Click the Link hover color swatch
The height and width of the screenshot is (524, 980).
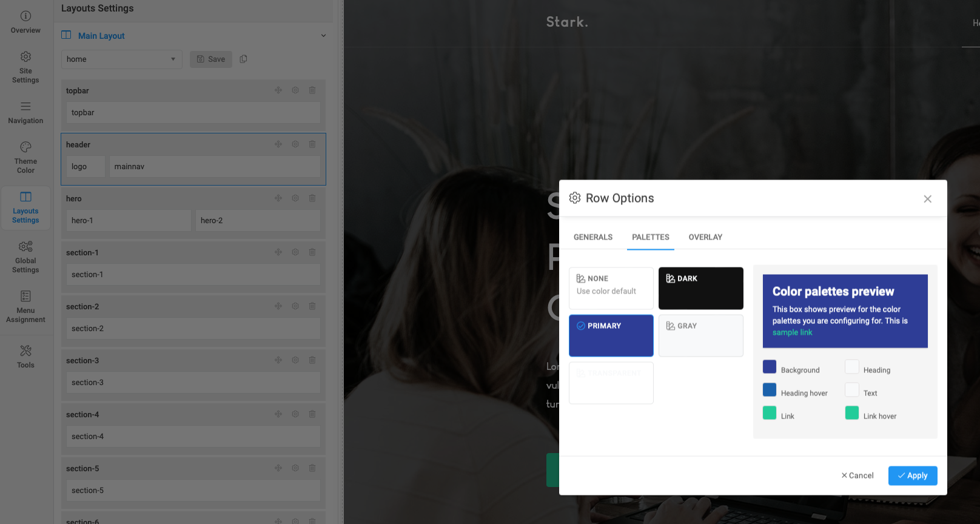(x=852, y=413)
